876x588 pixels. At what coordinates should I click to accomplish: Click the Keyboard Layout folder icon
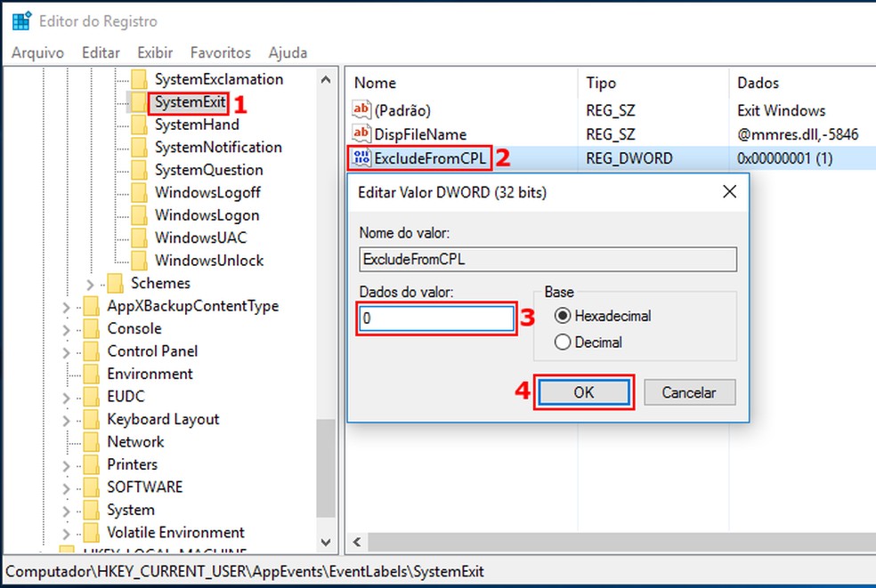pyautogui.click(x=91, y=419)
